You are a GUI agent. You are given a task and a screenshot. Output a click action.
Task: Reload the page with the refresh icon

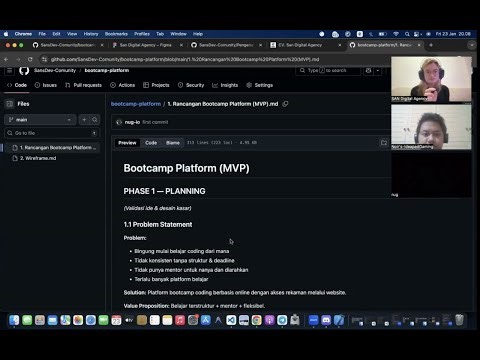point(30,59)
